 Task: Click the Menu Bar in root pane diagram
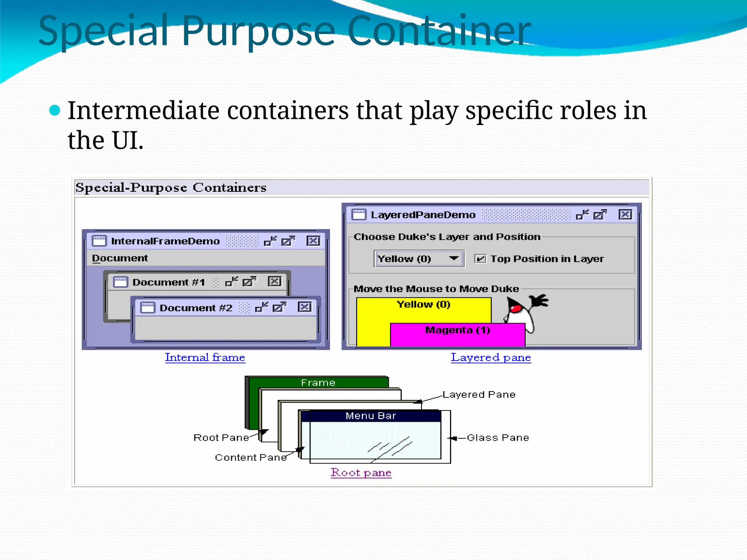[x=371, y=416]
